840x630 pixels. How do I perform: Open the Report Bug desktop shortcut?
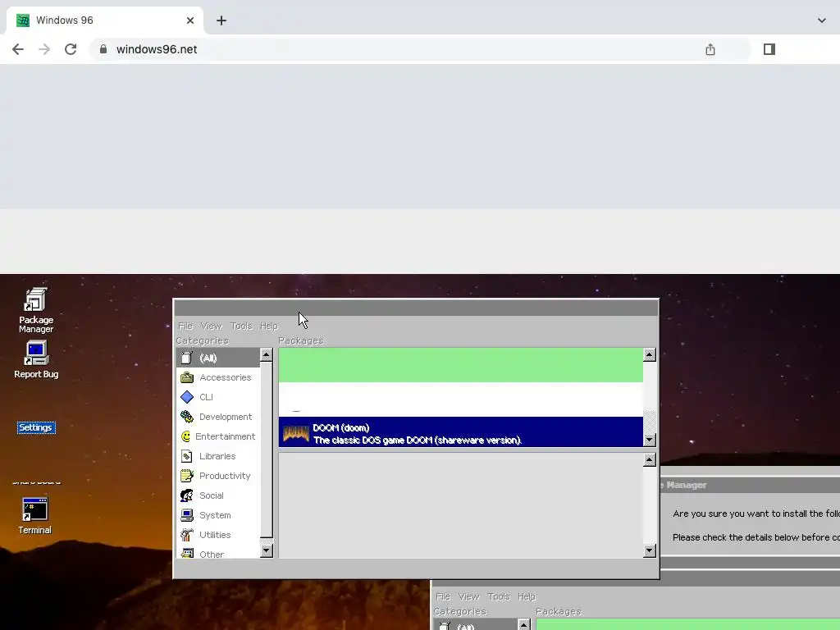pyautogui.click(x=36, y=359)
